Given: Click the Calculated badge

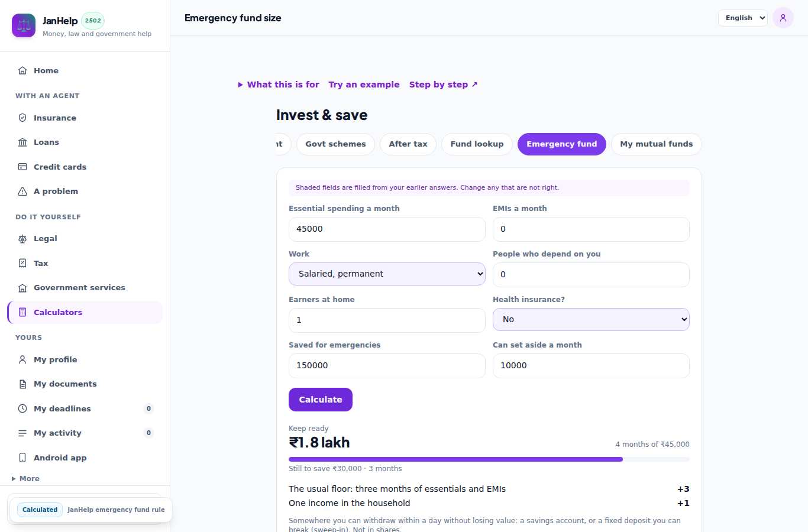Looking at the screenshot, I should (40, 510).
